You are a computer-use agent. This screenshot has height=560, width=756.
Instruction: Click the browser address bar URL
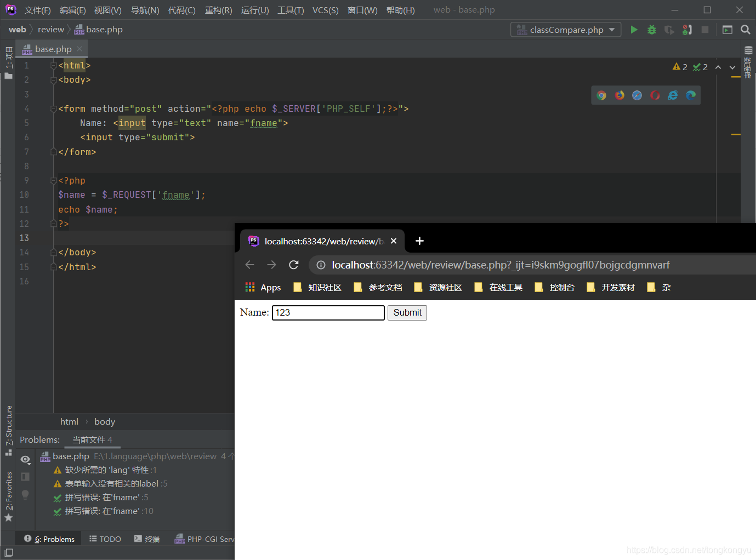click(x=501, y=265)
